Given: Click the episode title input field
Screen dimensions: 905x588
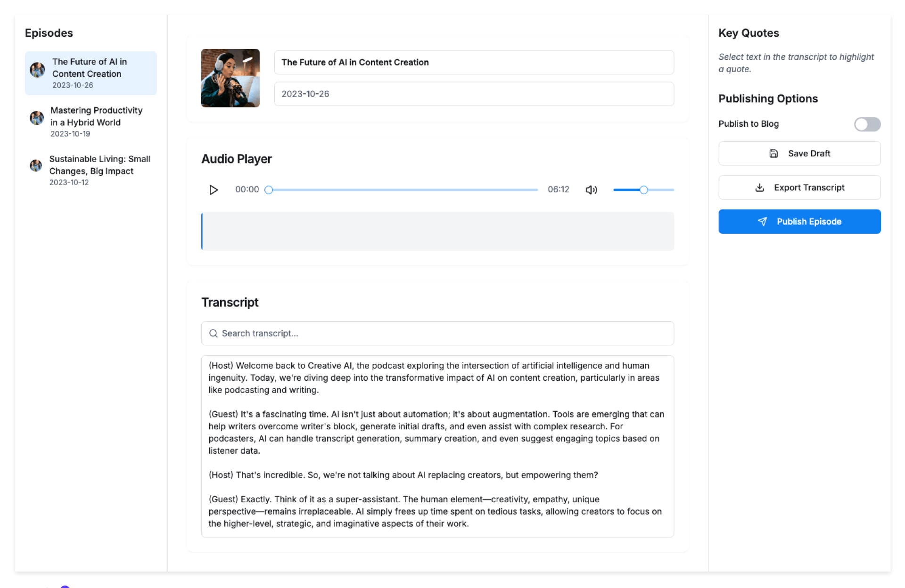Looking at the screenshot, I should (474, 62).
